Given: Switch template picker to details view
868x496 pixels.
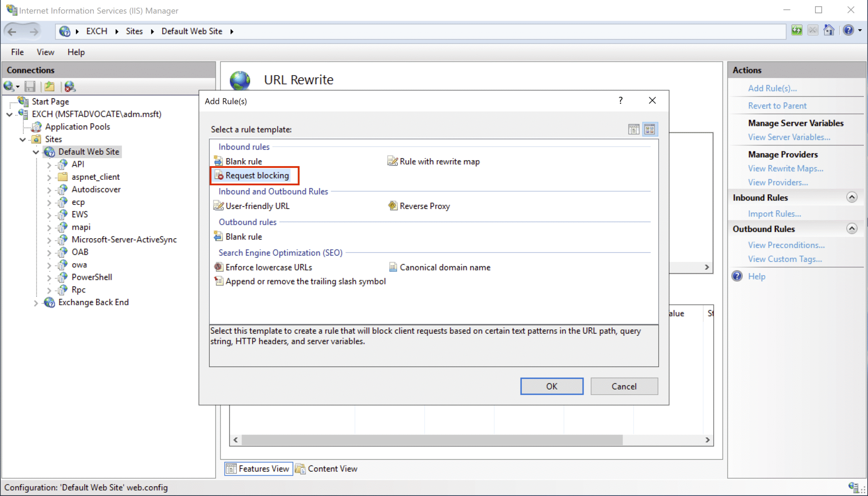Looking at the screenshot, I should click(x=634, y=129).
